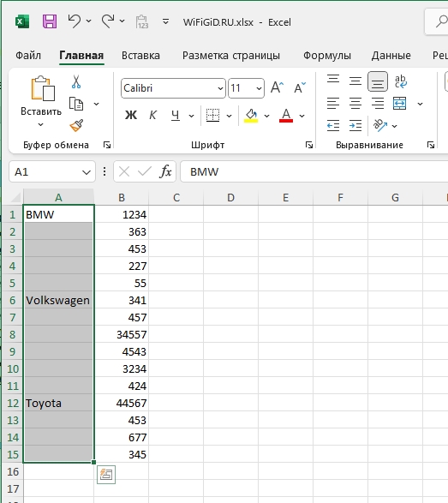Click the cell borders icon
448x503 pixels.
[x=212, y=115]
